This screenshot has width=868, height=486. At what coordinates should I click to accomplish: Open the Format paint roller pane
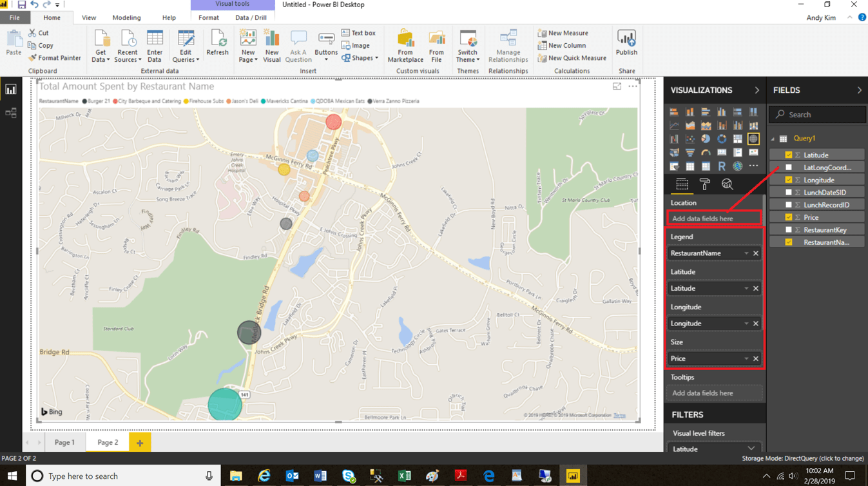coord(704,185)
